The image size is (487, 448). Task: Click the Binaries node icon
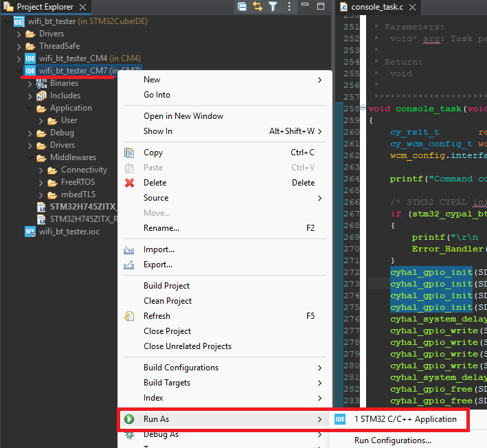point(41,83)
